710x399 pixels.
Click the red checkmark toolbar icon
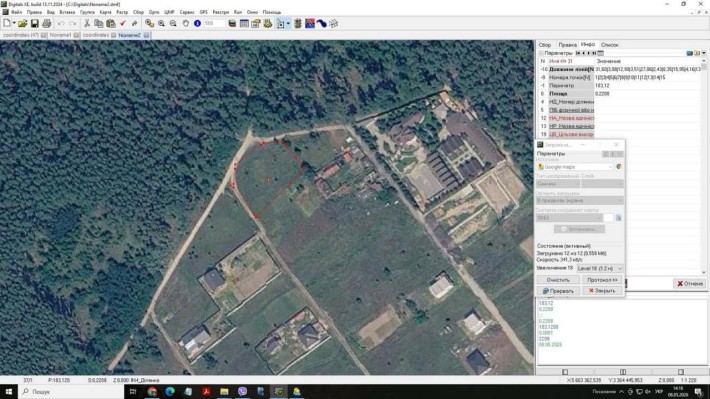click(x=123, y=24)
